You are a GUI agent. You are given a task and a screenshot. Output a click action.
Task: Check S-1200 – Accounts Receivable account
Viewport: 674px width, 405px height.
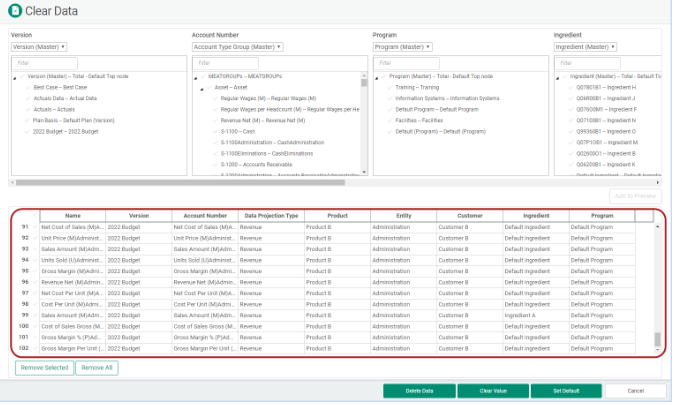click(215, 165)
